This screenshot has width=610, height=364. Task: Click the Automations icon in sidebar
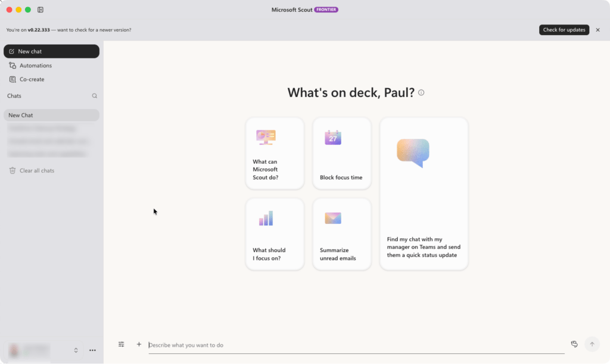coord(13,66)
